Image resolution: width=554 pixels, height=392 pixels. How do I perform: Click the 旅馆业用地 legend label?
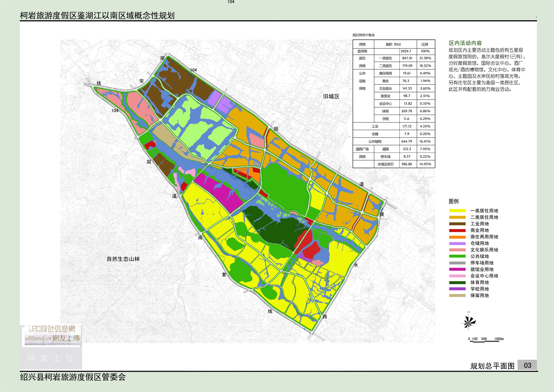click(482, 269)
